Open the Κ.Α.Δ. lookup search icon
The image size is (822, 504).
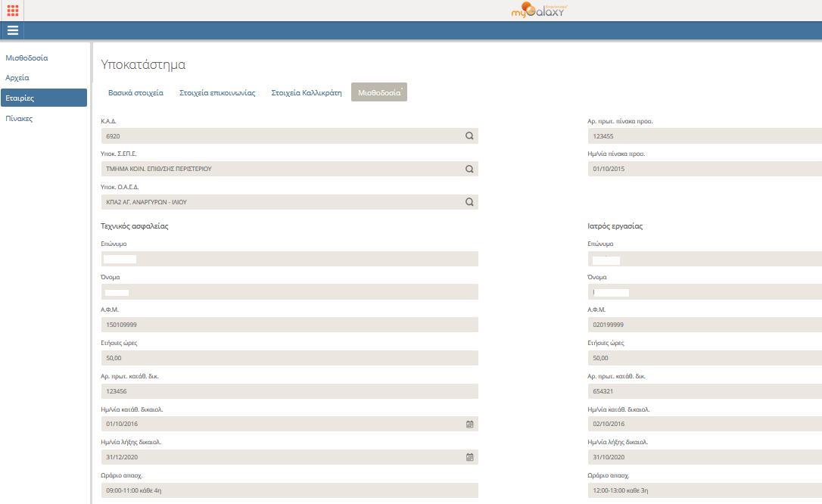pos(469,135)
